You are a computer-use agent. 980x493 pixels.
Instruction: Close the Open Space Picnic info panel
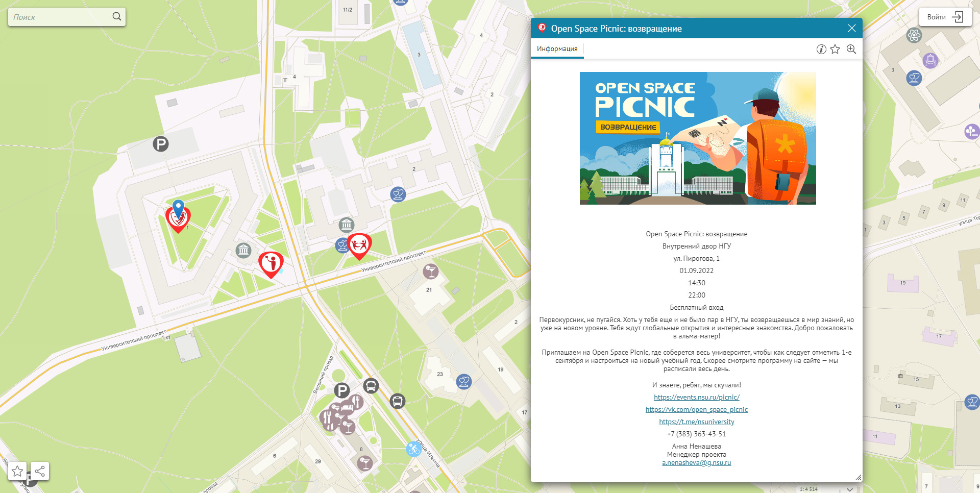click(851, 28)
